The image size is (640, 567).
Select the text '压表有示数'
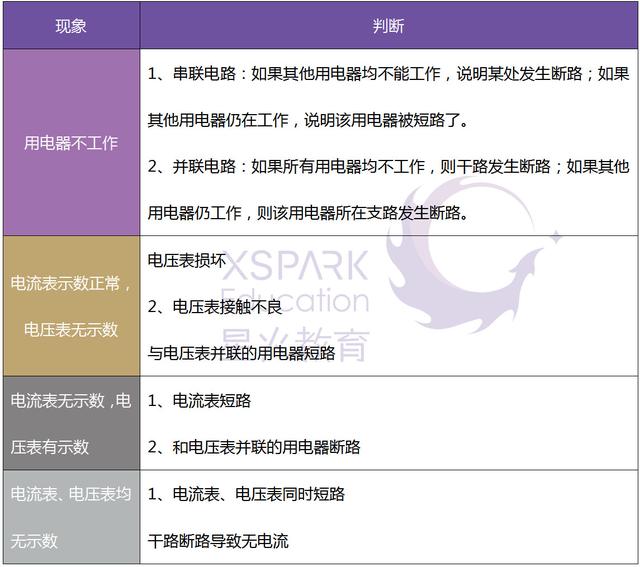coord(50,447)
